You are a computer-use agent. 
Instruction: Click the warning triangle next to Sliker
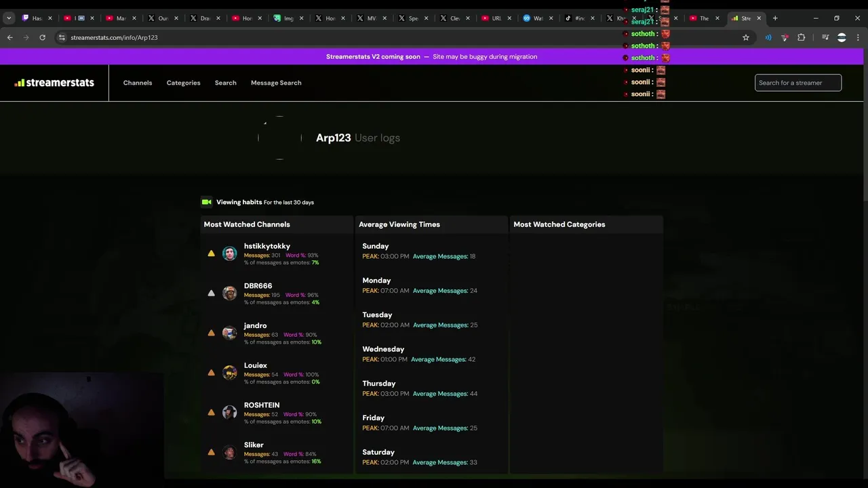coord(211,452)
